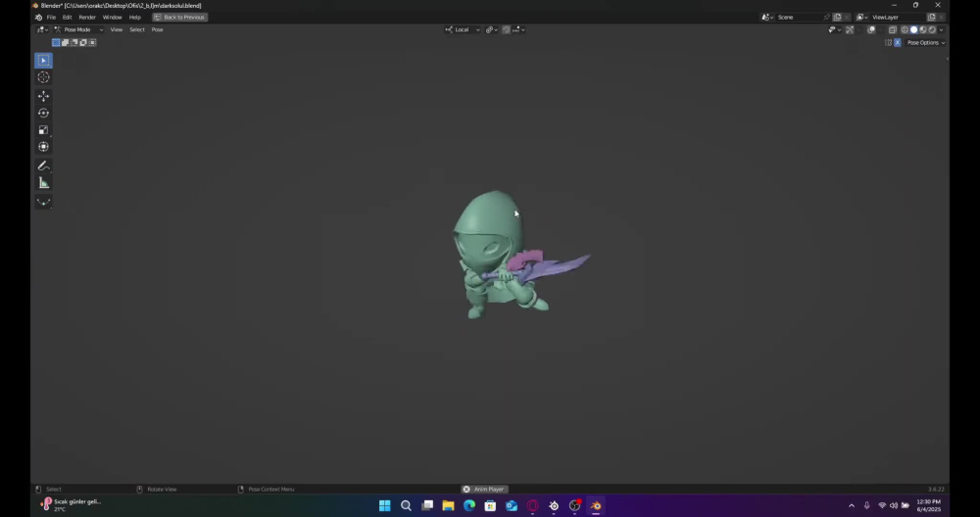The image size is (980, 517).
Task: Open the snapping options dropdown
Action: coord(518,29)
